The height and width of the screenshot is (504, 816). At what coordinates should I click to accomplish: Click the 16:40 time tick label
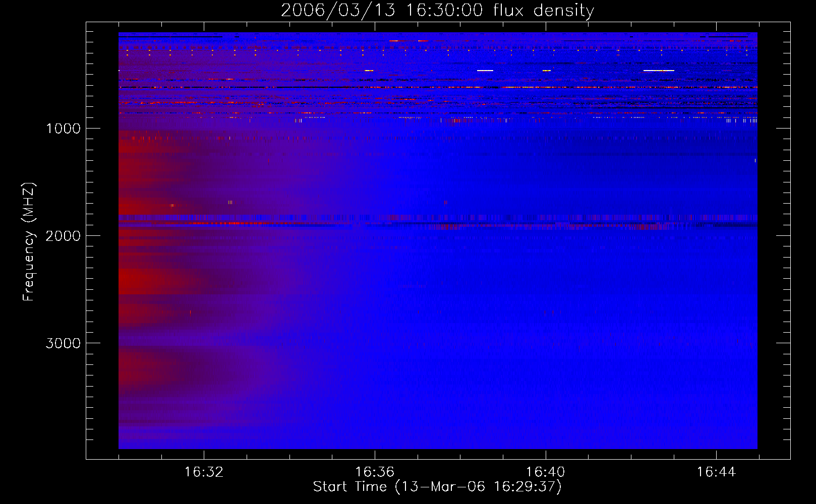pos(546,472)
